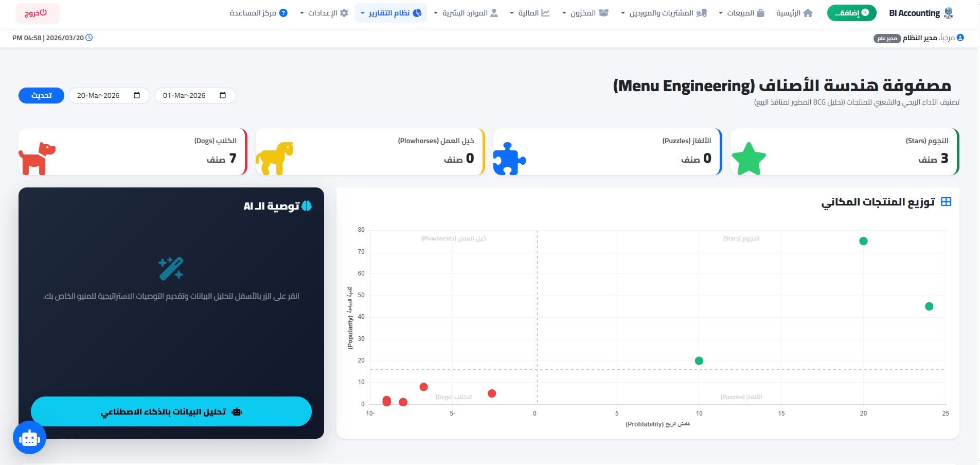Click تحليل البيانات بالذكاء الاصطناعي button
Viewport: 980px width, 465px height.
click(x=171, y=411)
